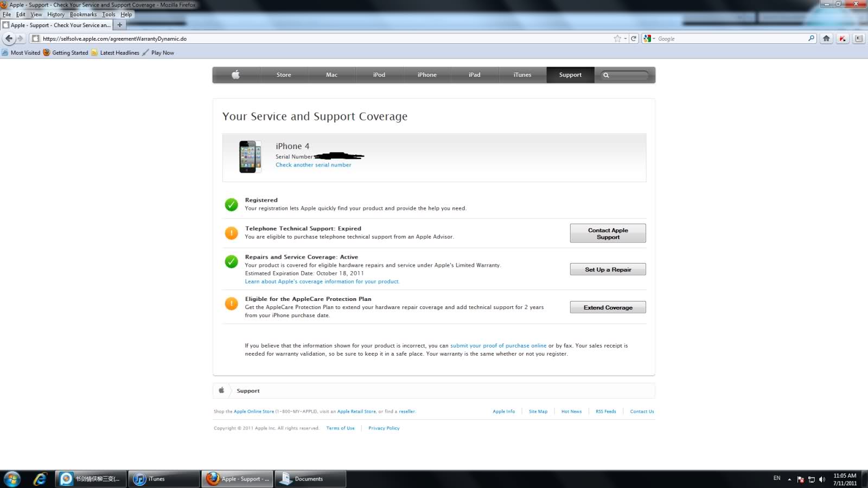Image resolution: width=868 pixels, height=488 pixels.
Task: Click Check another serial number link
Action: click(x=313, y=165)
